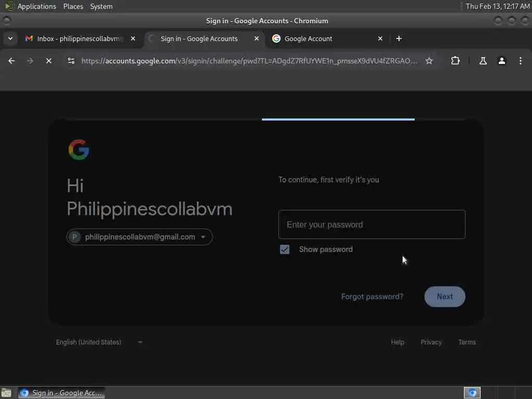Open the Applications menu
The image size is (532, 399).
coord(37,6)
